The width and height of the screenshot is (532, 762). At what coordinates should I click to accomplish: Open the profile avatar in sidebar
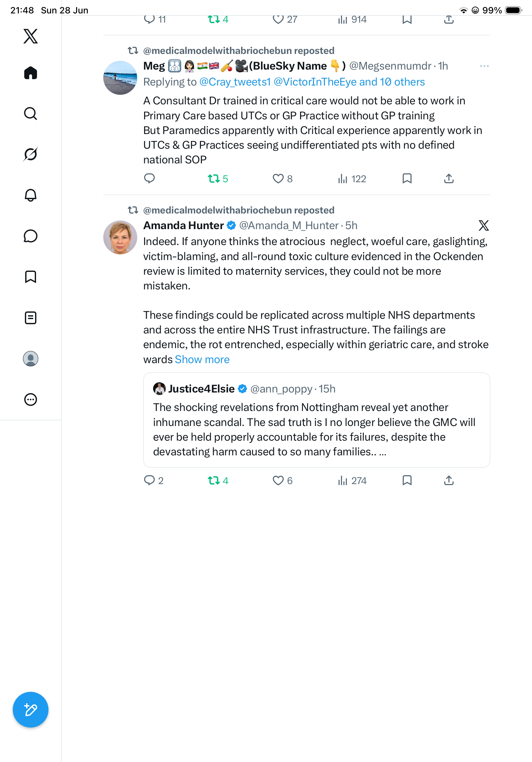pos(31,358)
